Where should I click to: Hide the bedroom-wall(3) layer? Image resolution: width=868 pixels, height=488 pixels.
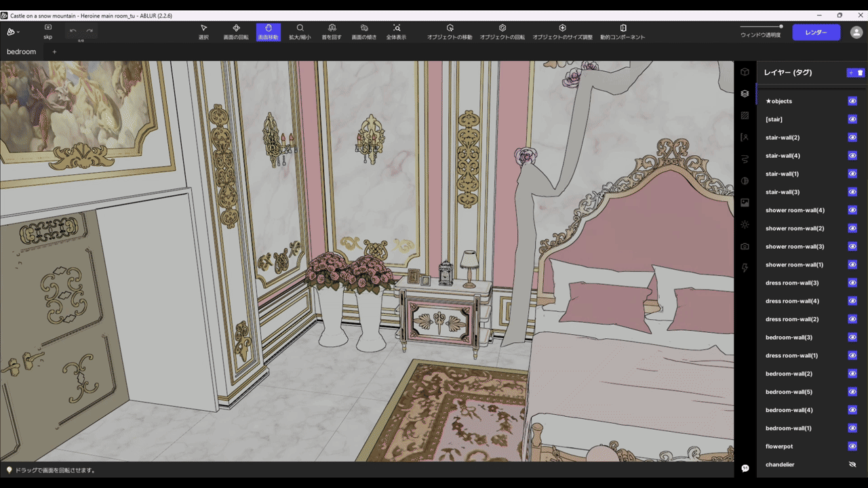tap(852, 338)
